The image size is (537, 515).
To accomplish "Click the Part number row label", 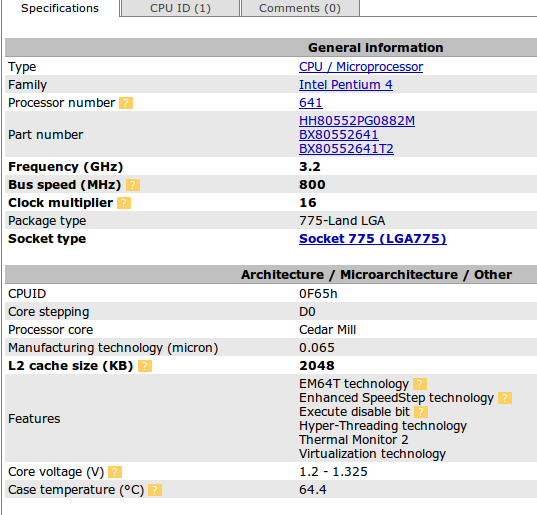I will (x=45, y=135).
